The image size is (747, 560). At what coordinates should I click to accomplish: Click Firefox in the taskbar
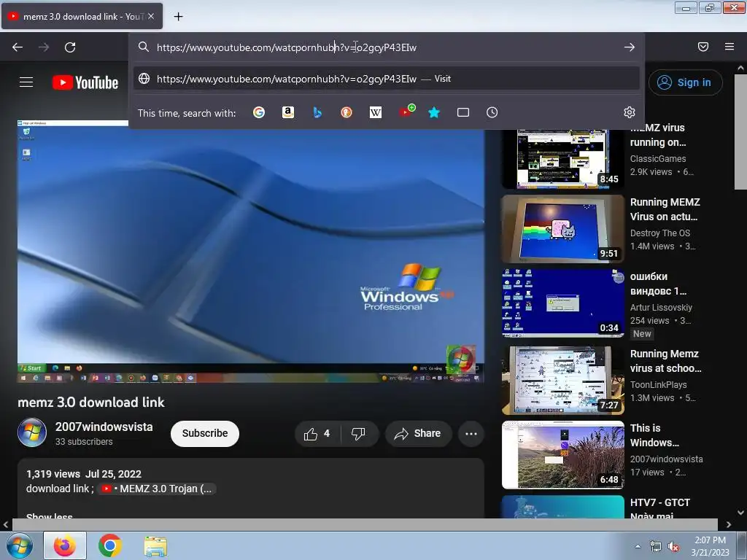pyautogui.click(x=65, y=545)
